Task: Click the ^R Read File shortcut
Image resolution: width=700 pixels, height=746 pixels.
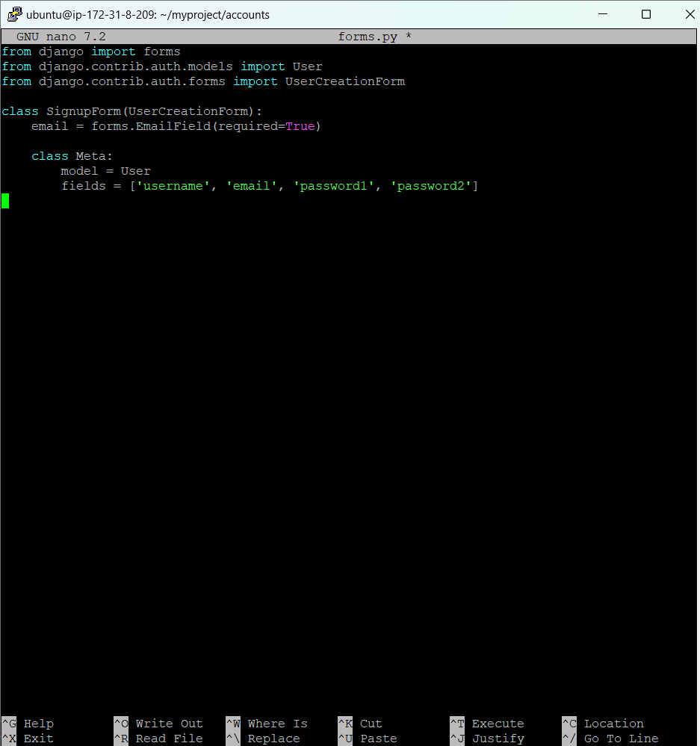Action: click(x=158, y=739)
